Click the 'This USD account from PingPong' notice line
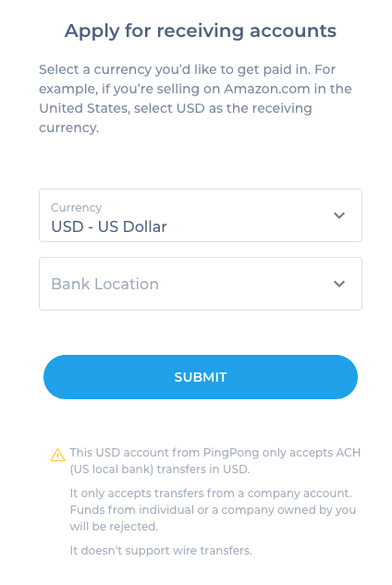Viewport: 392px width, 585px height. coord(215,453)
